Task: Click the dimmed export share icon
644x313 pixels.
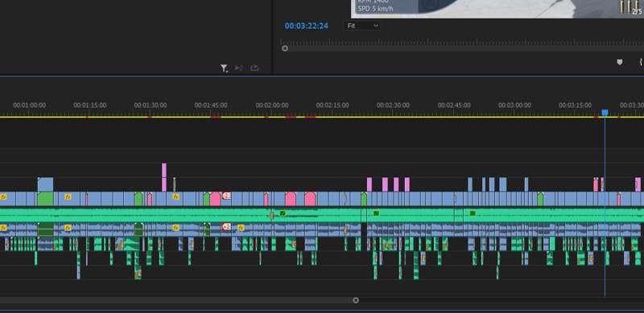Action: (254, 68)
